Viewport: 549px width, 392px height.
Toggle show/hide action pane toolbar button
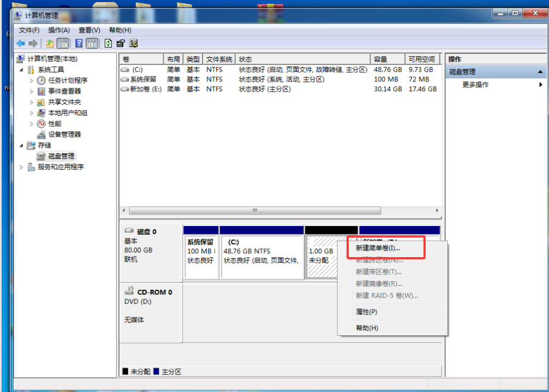92,44
